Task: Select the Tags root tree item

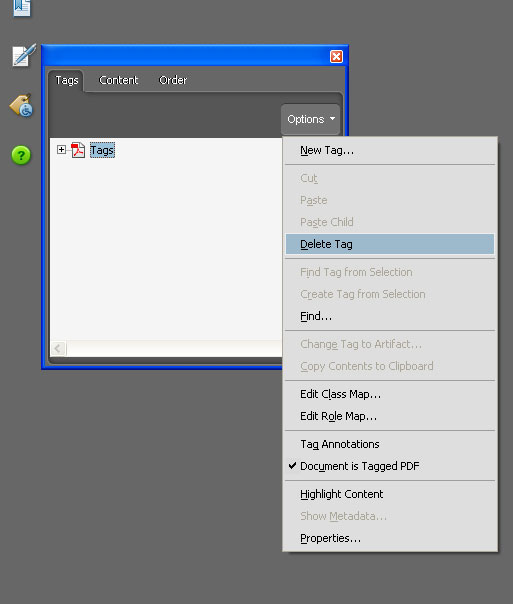Action: 102,150
